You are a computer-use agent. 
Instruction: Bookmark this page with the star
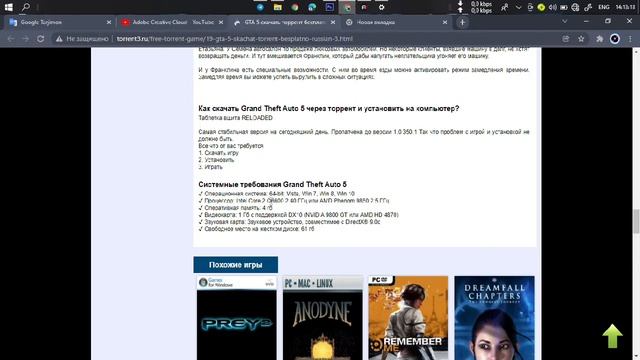coord(581,39)
